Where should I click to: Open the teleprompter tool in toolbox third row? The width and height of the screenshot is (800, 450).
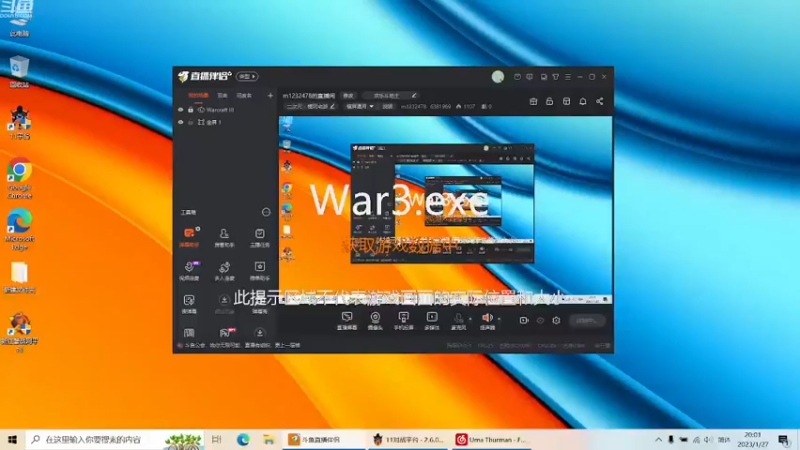click(x=189, y=304)
